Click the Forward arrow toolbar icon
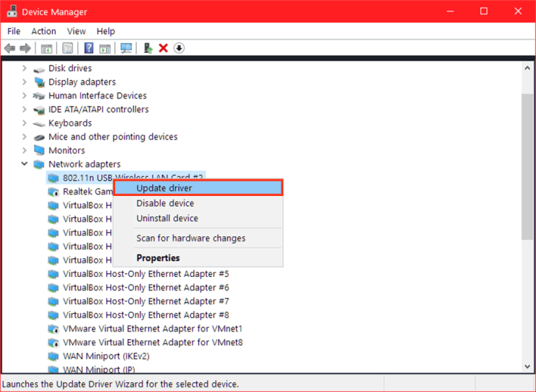Viewport: 536px width, 392px height. coord(25,48)
